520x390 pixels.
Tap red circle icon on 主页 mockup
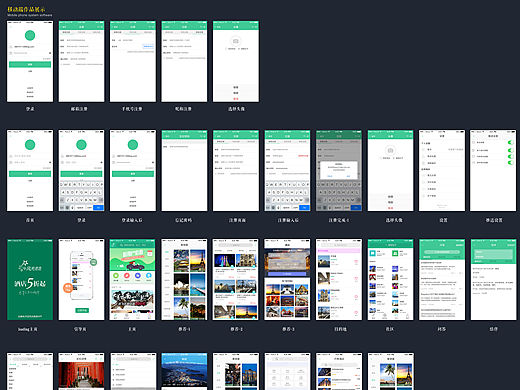[127, 276]
